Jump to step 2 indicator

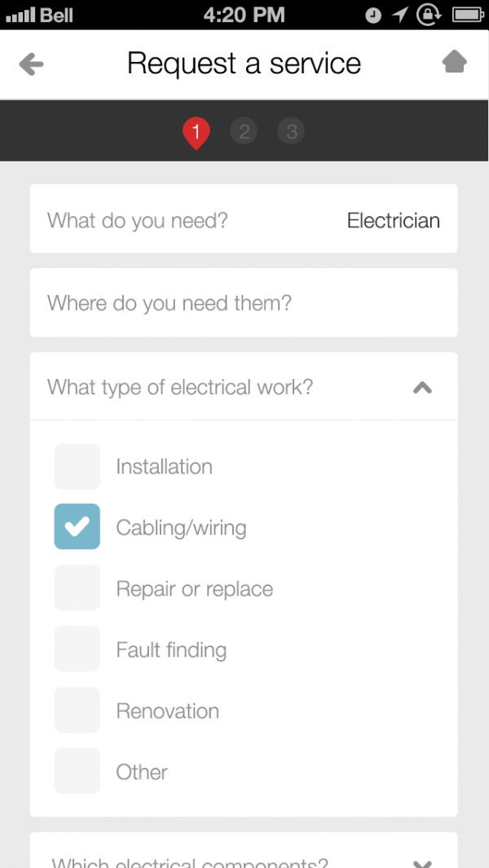(x=244, y=131)
